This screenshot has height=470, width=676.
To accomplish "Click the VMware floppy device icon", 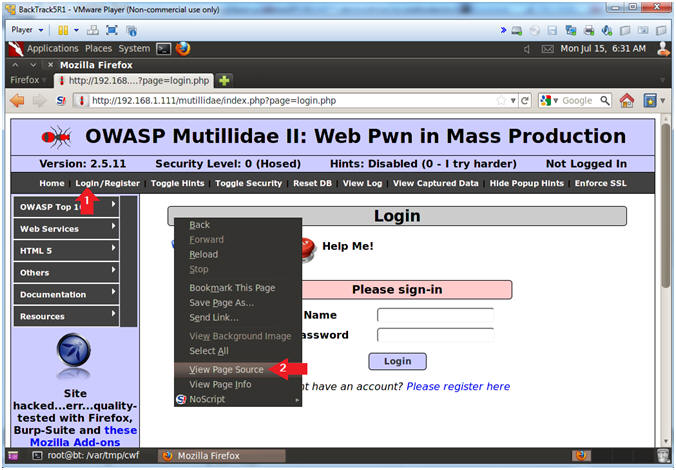I will click(x=552, y=31).
